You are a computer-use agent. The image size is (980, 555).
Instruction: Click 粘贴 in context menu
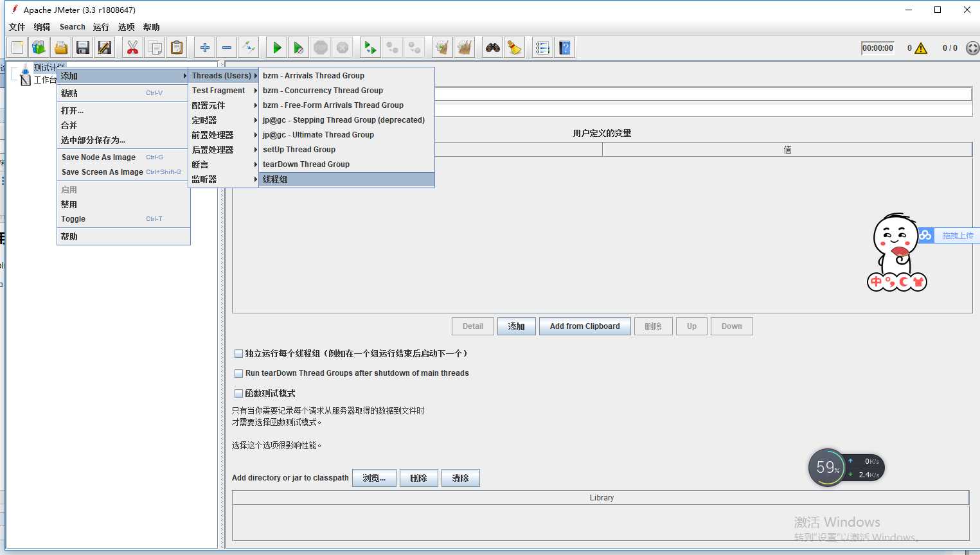(123, 93)
